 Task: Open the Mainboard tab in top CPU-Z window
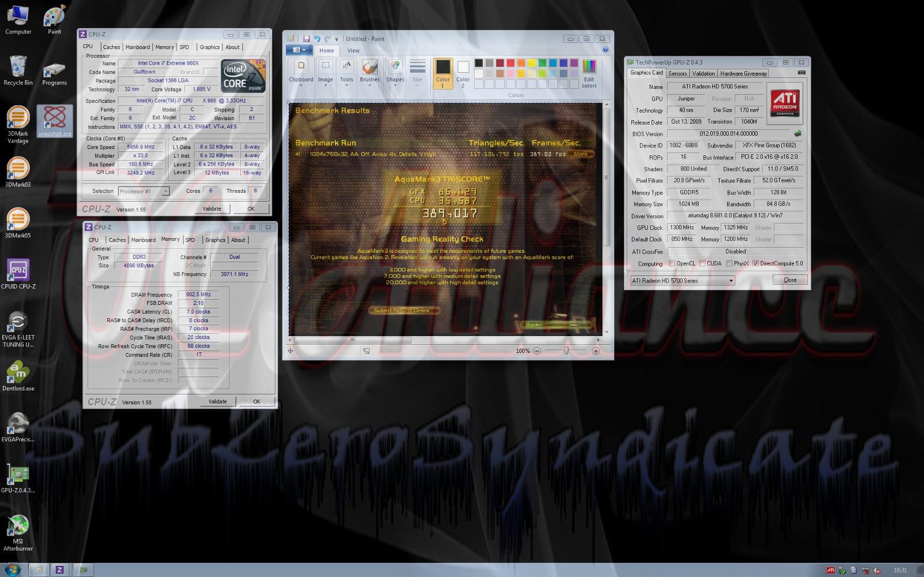coord(137,47)
